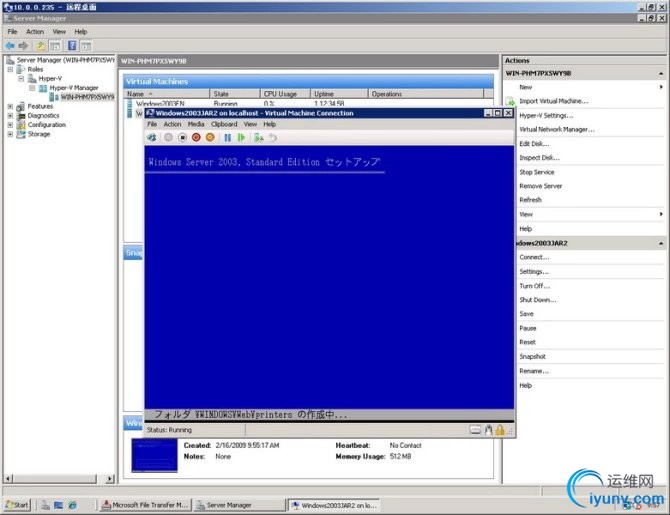This screenshot has height=515, width=670.
Task: Click the VM preview thumbnail in details pane
Action: point(154,456)
